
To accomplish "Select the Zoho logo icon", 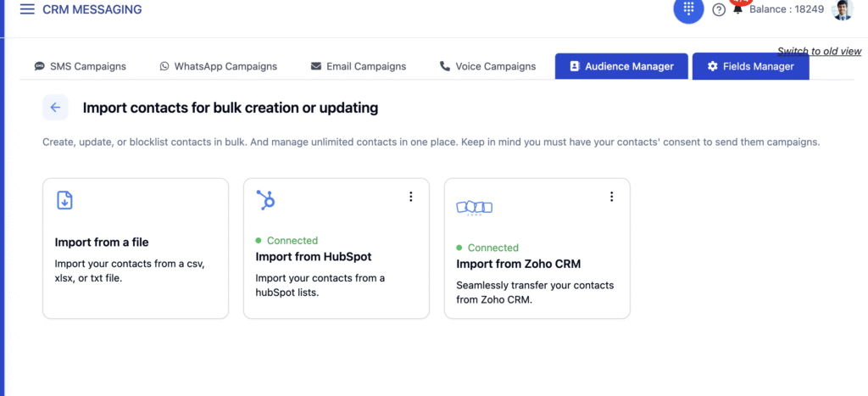I will click(x=475, y=208).
